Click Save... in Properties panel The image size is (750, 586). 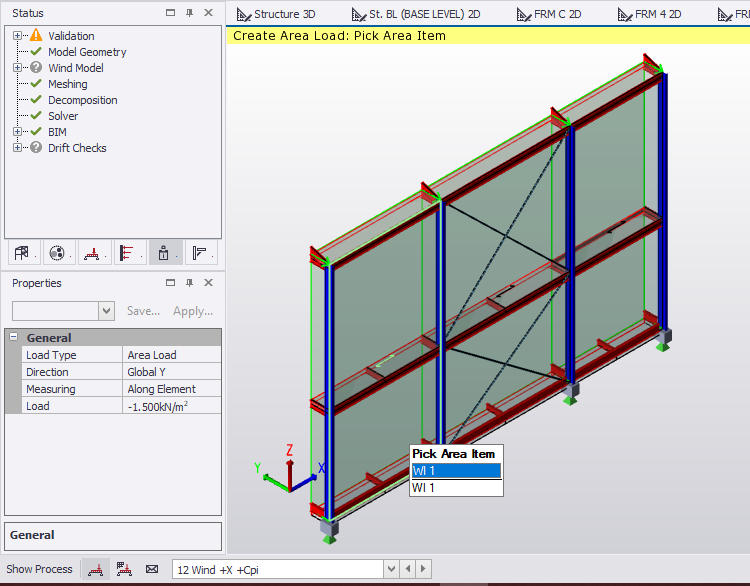(x=143, y=311)
